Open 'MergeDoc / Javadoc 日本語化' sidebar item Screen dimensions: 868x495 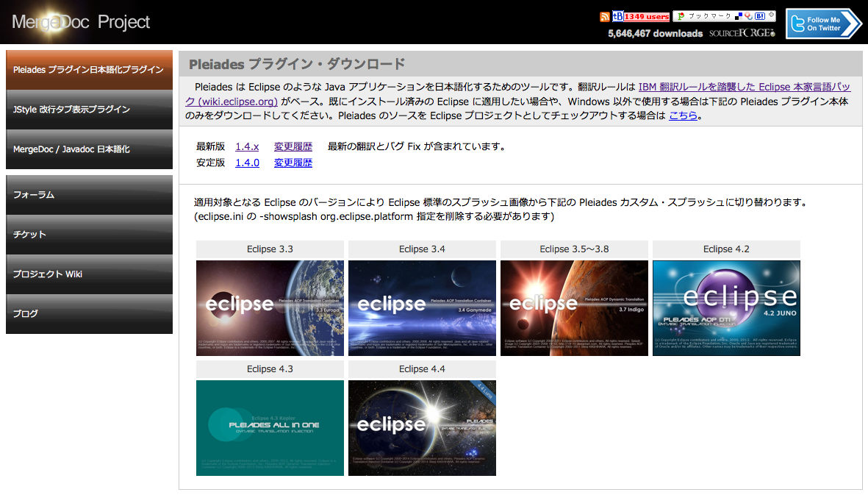[x=89, y=149]
